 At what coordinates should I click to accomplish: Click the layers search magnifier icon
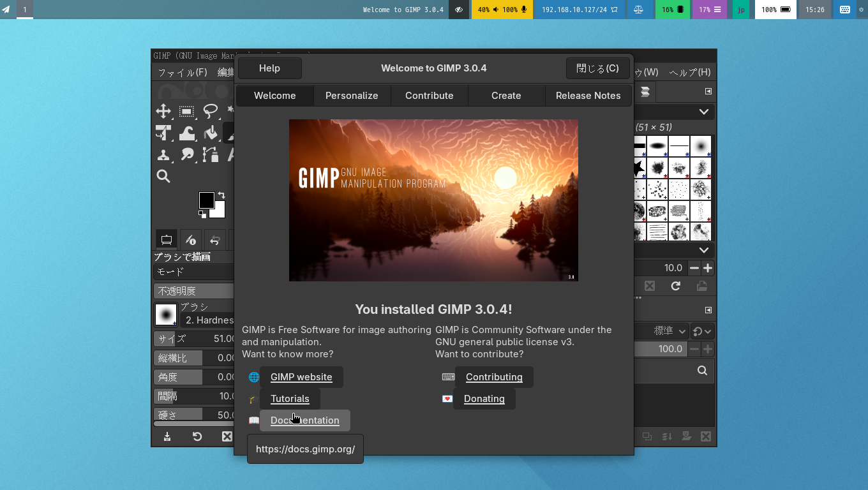(x=702, y=370)
